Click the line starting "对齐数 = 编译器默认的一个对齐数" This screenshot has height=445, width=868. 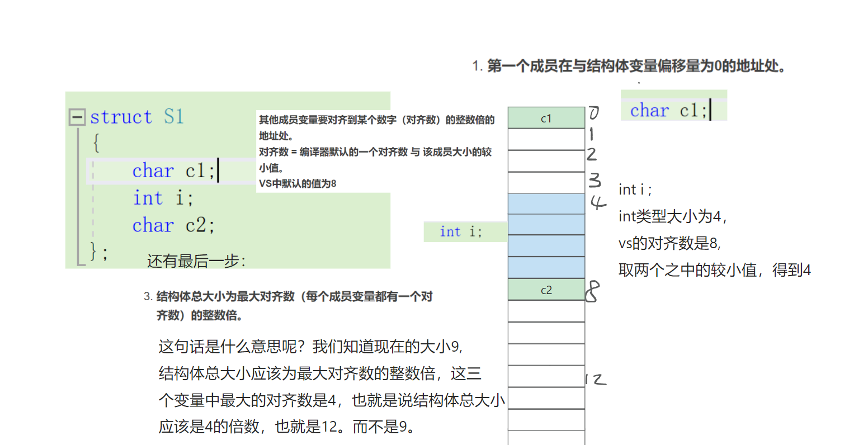click(x=375, y=152)
